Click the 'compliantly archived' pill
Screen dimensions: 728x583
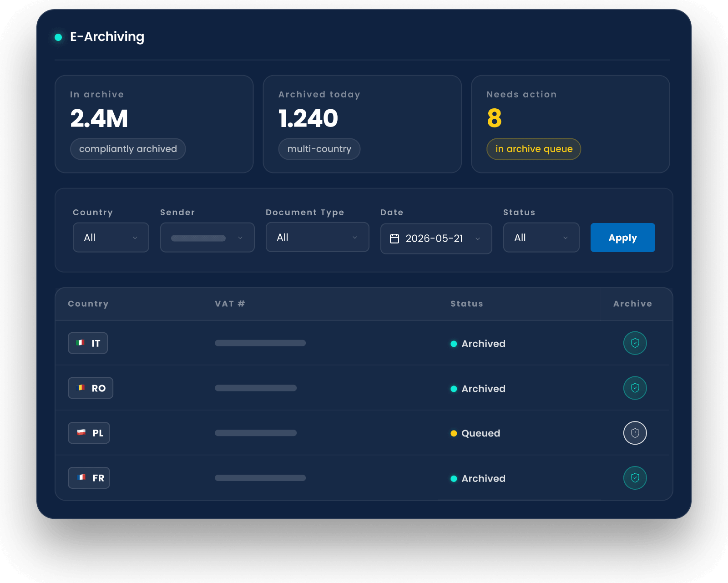coord(128,149)
